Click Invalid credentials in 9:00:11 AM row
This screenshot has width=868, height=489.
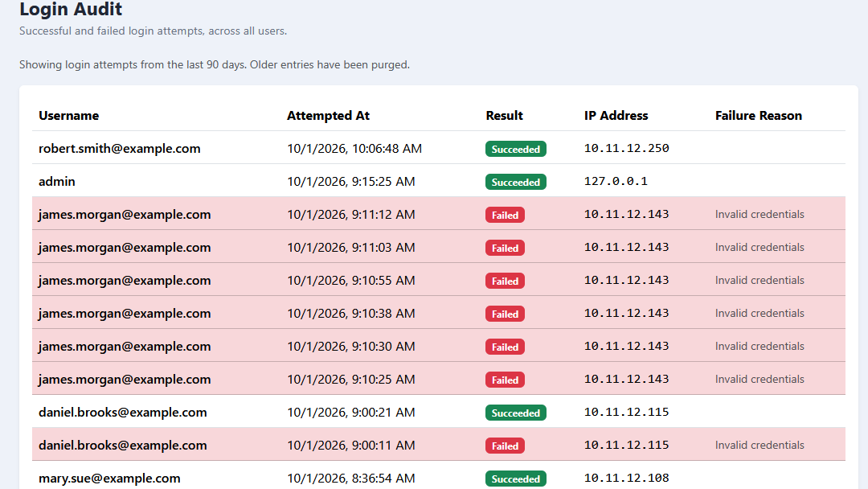coord(759,446)
